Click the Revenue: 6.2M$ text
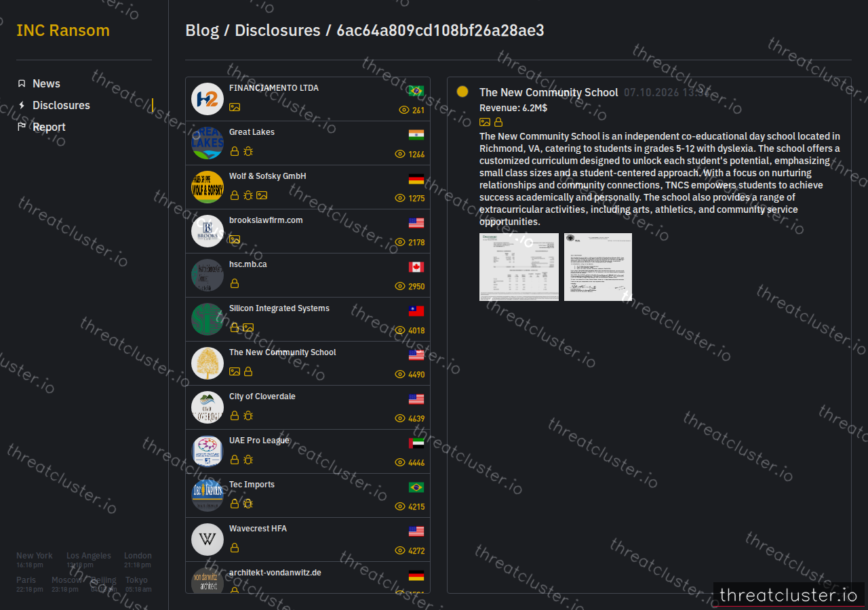This screenshot has height=610, width=868. [513, 108]
